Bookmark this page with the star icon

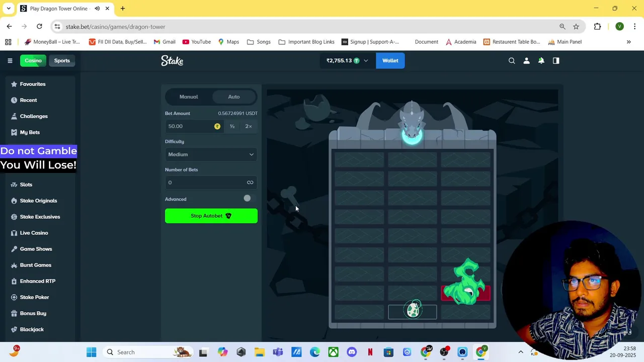coord(576,27)
